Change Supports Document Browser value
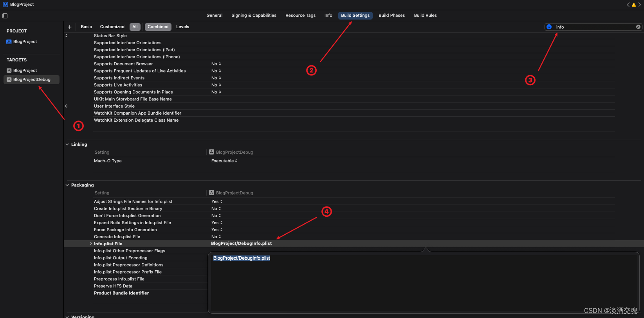 click(216, 64)
